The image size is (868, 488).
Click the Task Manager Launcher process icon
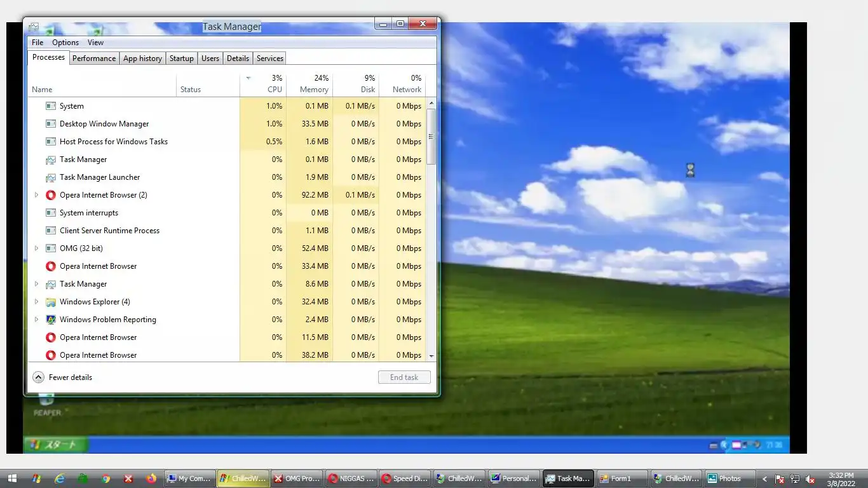click(51, 177)
